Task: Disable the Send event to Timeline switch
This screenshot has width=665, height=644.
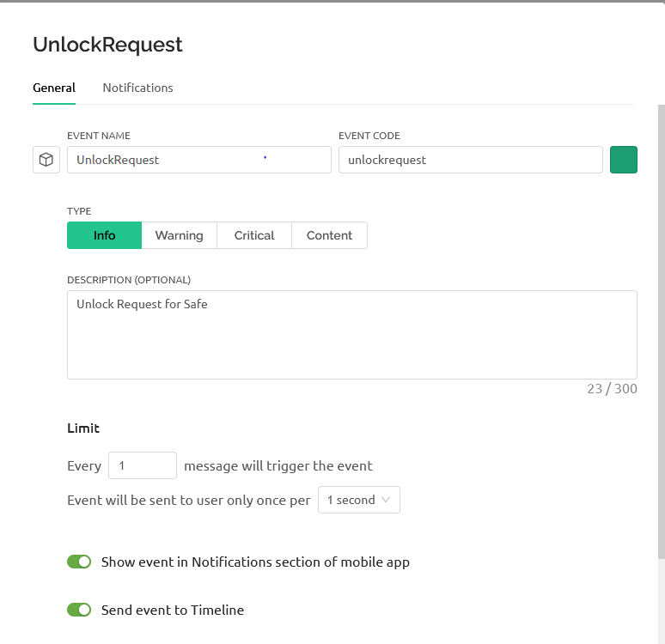Action: point(79,610)
